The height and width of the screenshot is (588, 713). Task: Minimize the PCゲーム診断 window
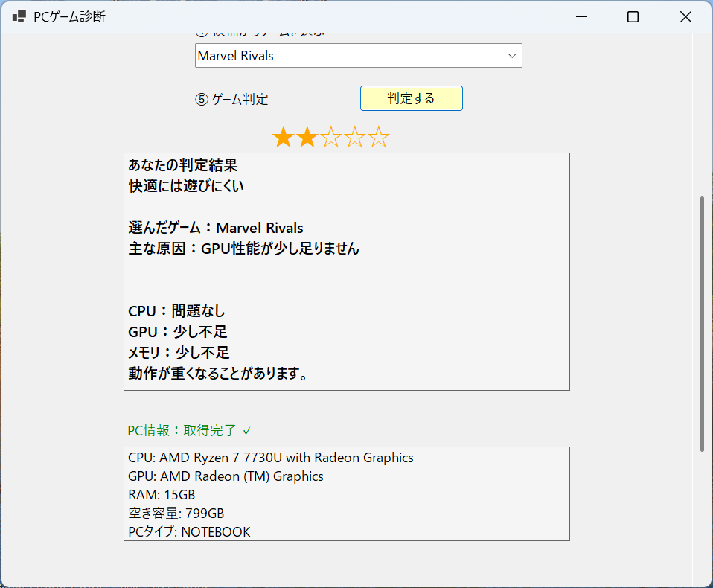tap(581, 17)
